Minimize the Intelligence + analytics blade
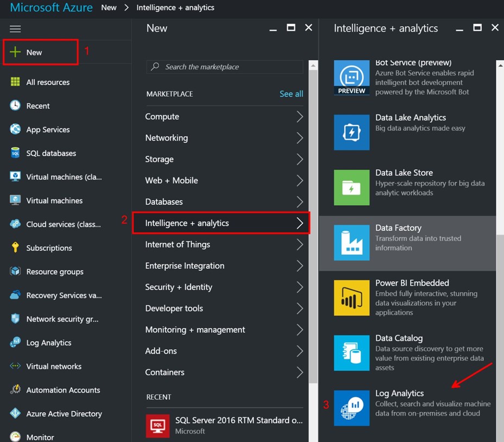This screenshot has width=504, height=442. (459, 30)
